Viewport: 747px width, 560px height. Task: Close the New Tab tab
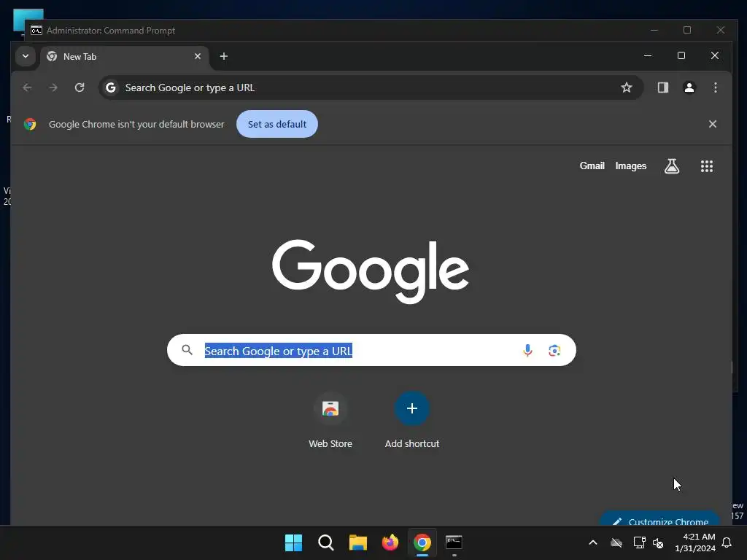click(198, 56)
